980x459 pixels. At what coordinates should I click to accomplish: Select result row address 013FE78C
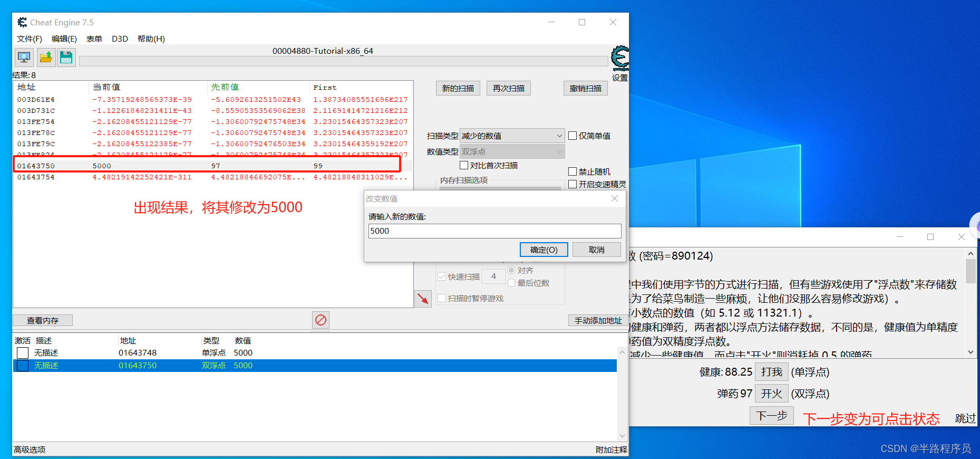[212, 132]
